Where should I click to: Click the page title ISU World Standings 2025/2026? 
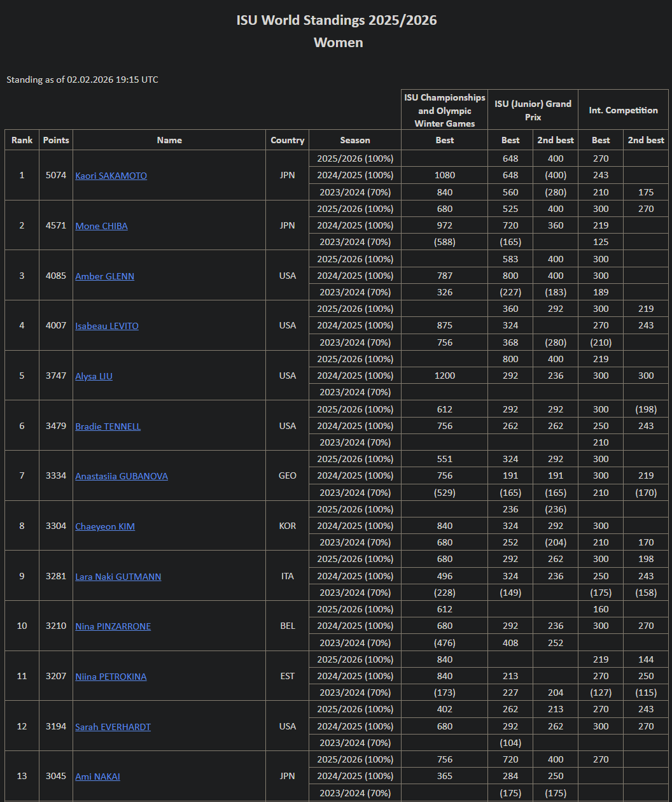pyautogui.click(x=337, y=20)
